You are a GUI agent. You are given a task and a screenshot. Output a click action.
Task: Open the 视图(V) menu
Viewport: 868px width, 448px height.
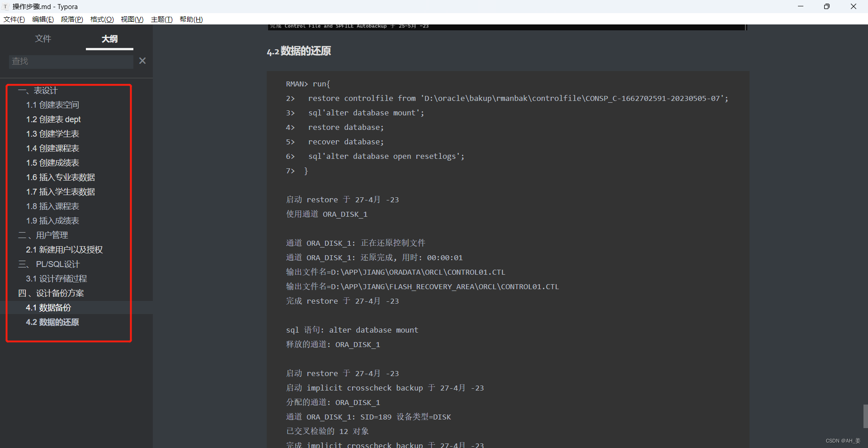[132, 19]
